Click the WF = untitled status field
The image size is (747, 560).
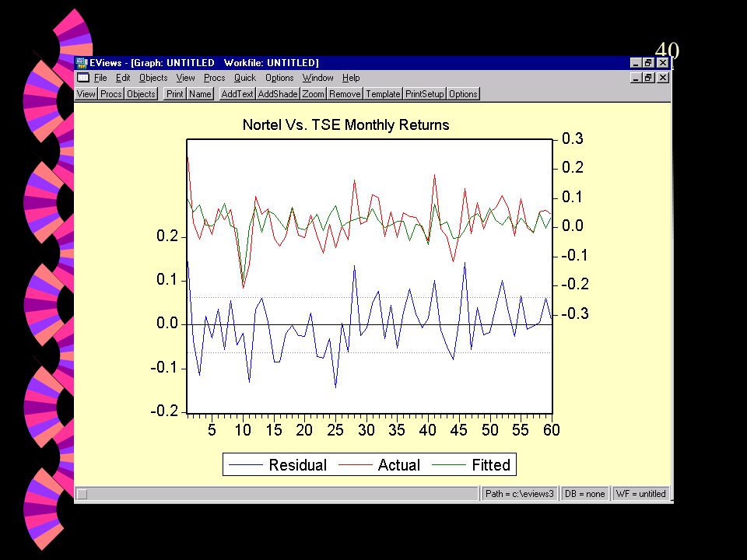[640, 494]
